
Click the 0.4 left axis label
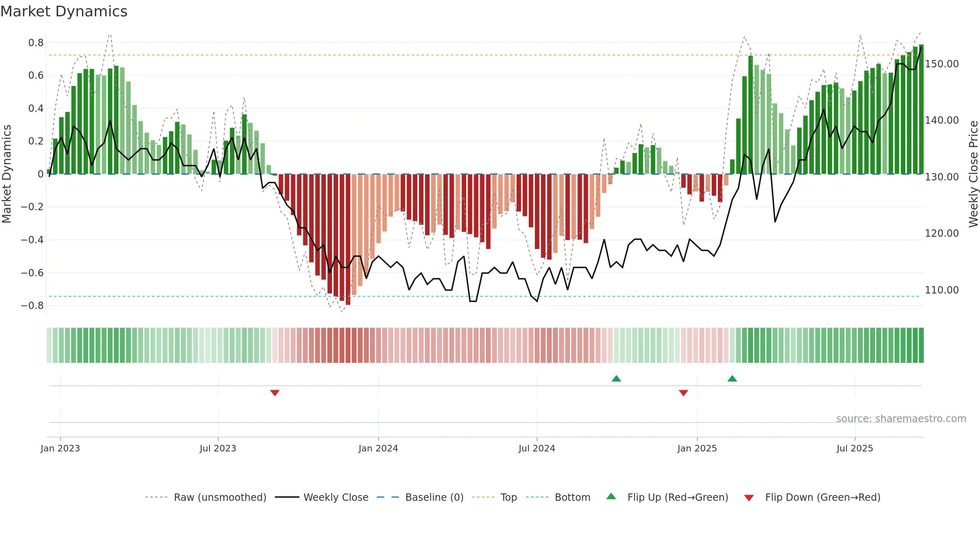pyautogui.click(x=36, y=108)
